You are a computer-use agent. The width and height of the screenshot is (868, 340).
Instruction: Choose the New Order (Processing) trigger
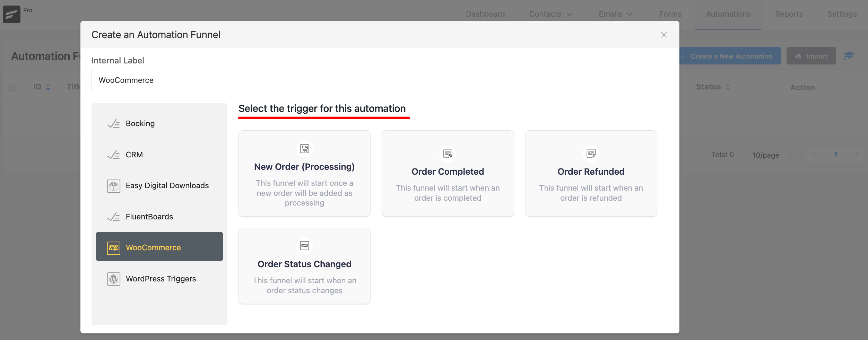[x=304, y=174]
